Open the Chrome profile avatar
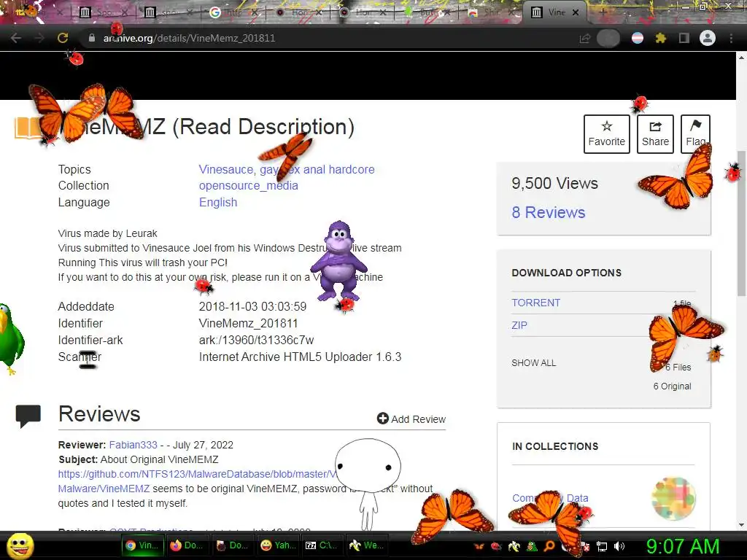Viewport: 747px width, 560px height. (708, 38)
